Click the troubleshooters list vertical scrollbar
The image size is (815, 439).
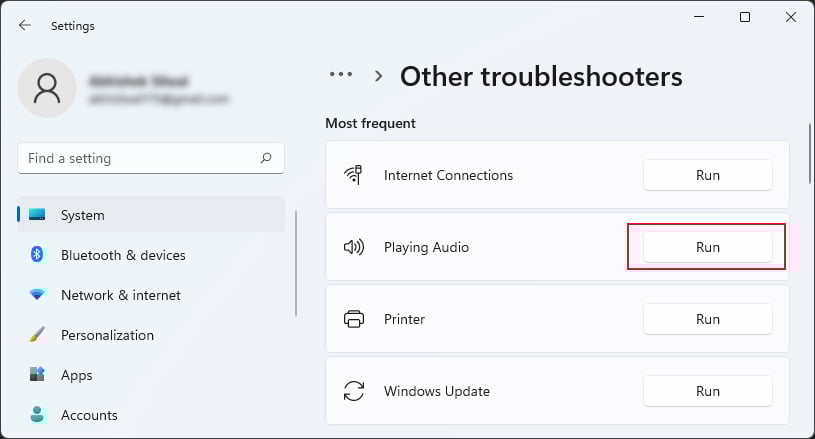tap(809, 153)
